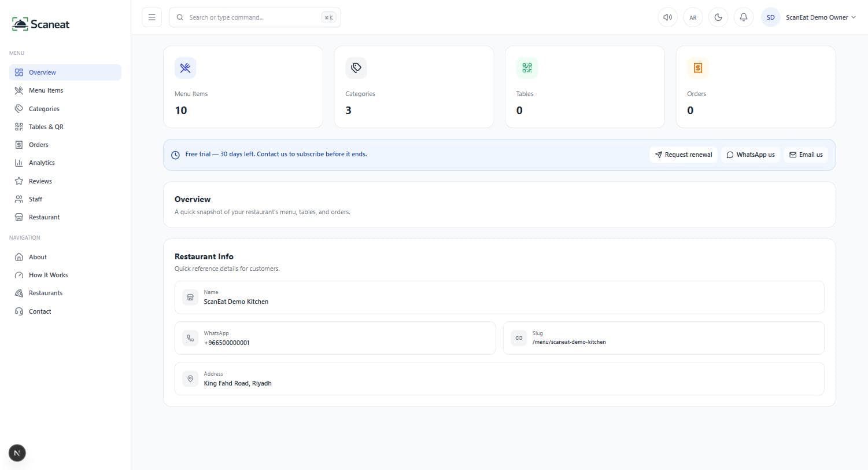Viewport: 868px width, 470px height.
Task: Click the link icon beside Slug
Action: click(519, 338)
